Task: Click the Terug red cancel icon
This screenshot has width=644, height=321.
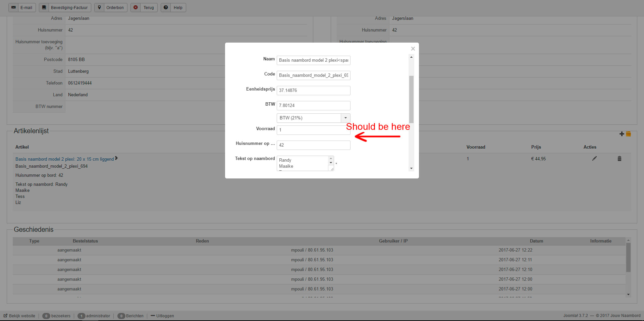Action: point(136,7)
